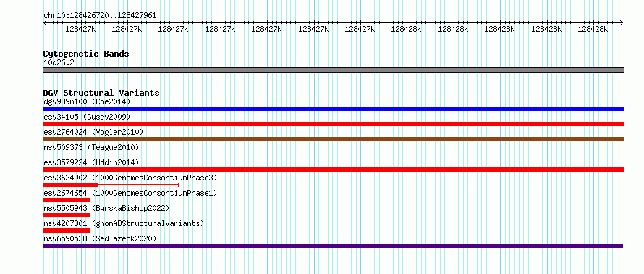Click the DGV Structural Variants track title
Image resolution: width=644 pixels, height=274 pixels.
tap(101, 93)
